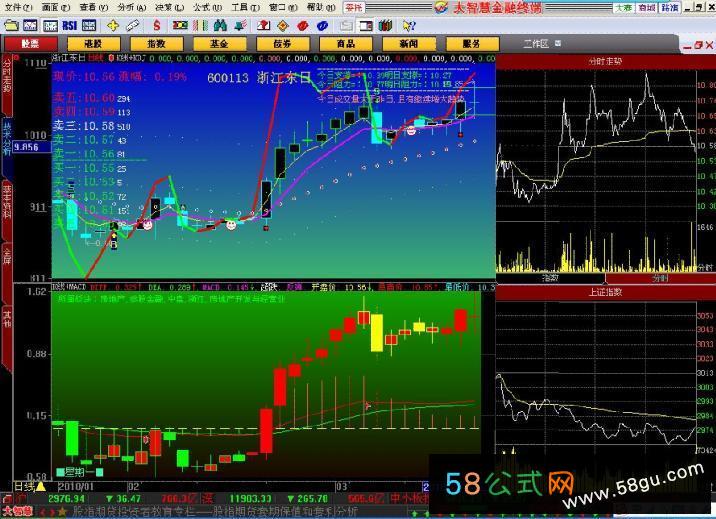Click the Shenzhen index value 11903.33
Image resolution: width=716 pixels, height=519 pixels.
250,499
